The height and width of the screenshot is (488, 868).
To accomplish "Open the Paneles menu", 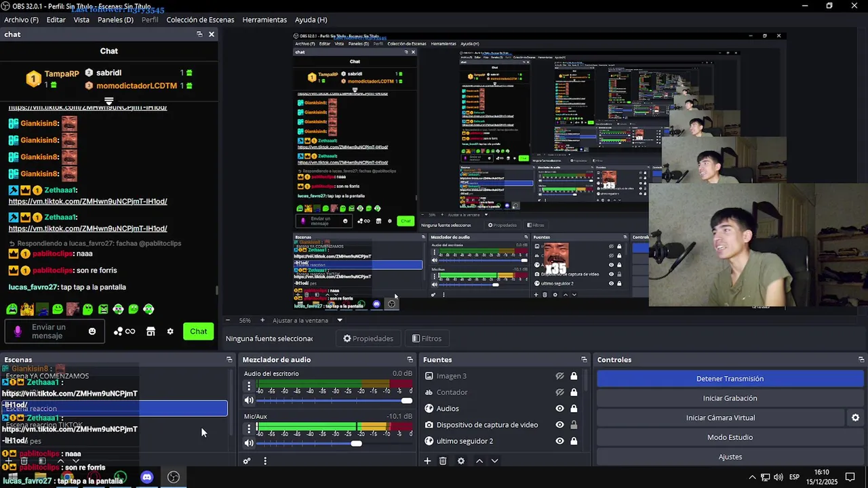I will pos(115,20).
